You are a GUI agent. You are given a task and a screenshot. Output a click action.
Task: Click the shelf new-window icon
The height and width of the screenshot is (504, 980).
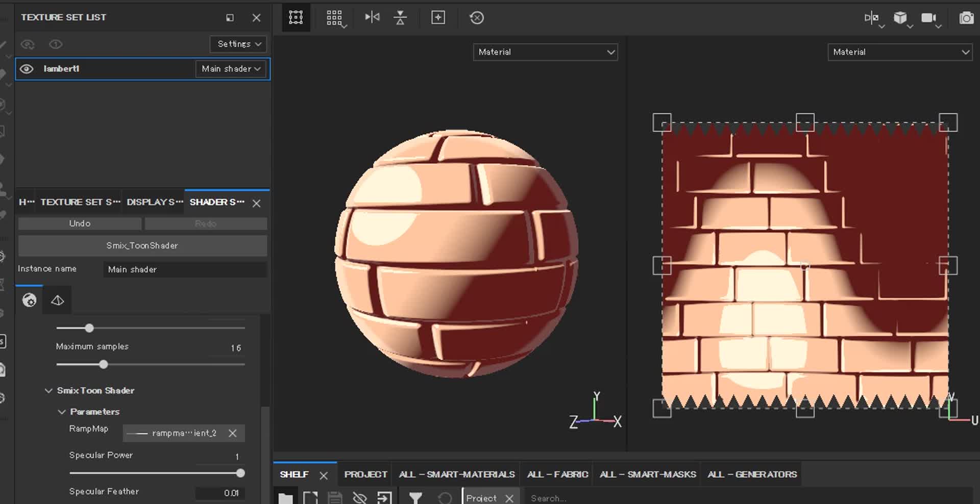click(310, 498)
